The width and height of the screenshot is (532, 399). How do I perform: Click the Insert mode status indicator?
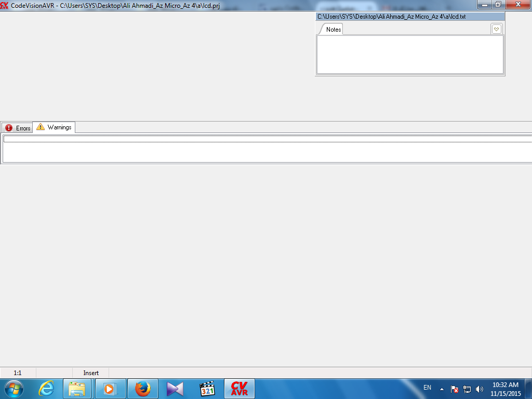(91, 373)
